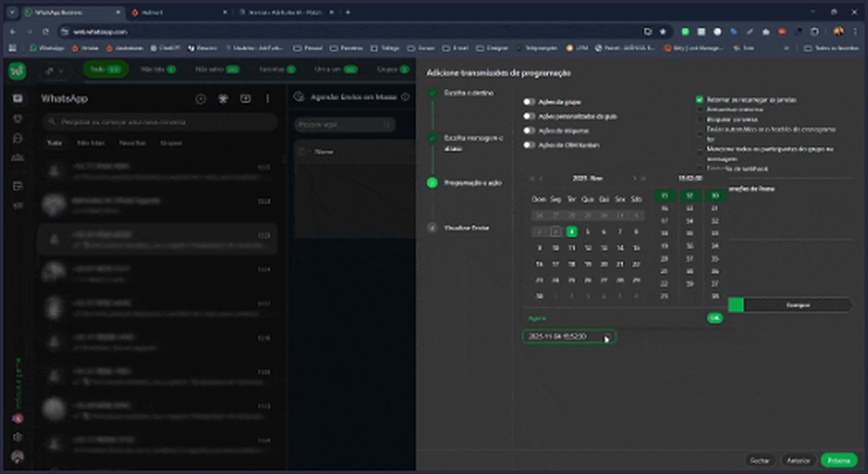Viewport: 868px width, 474px height.
Task: Select day 4 in November calendar
Action: (x=571, y=231)
